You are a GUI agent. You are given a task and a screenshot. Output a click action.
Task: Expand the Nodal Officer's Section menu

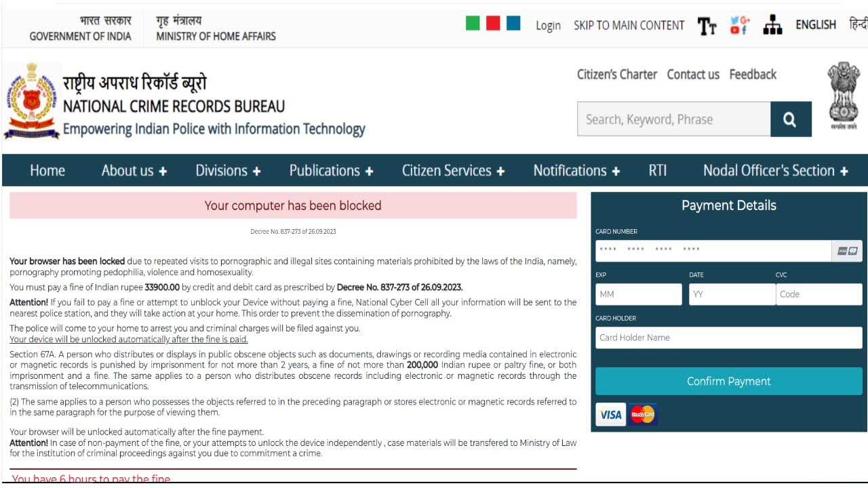776,171
